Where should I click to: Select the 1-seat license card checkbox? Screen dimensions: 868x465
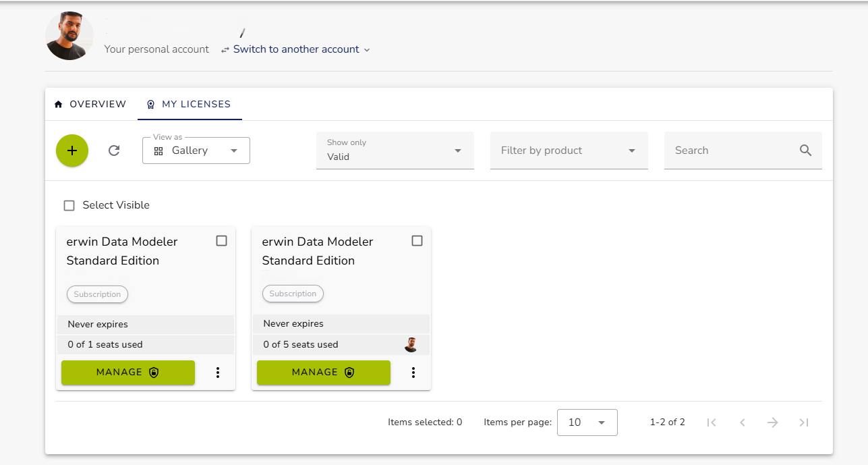point(221,241)
